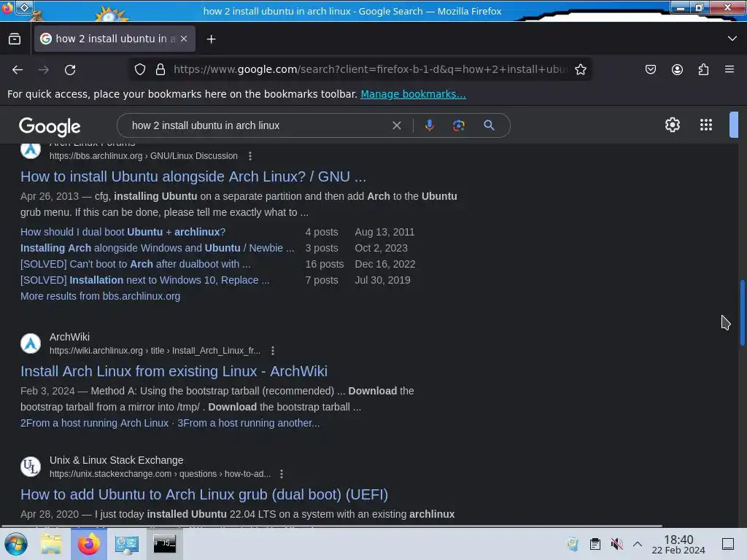Open the Save to Pocket button
Screen dimensions: 747x560
pyautogui.click(x=650, y=69)
